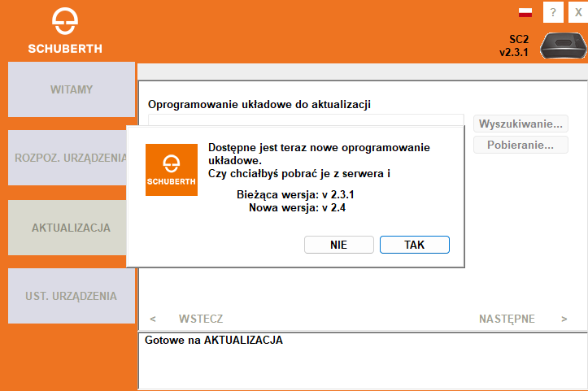Click the SC2 v2.3.1 device label
The height and width of the screenshot is (391, 588).
pos(514,46)
